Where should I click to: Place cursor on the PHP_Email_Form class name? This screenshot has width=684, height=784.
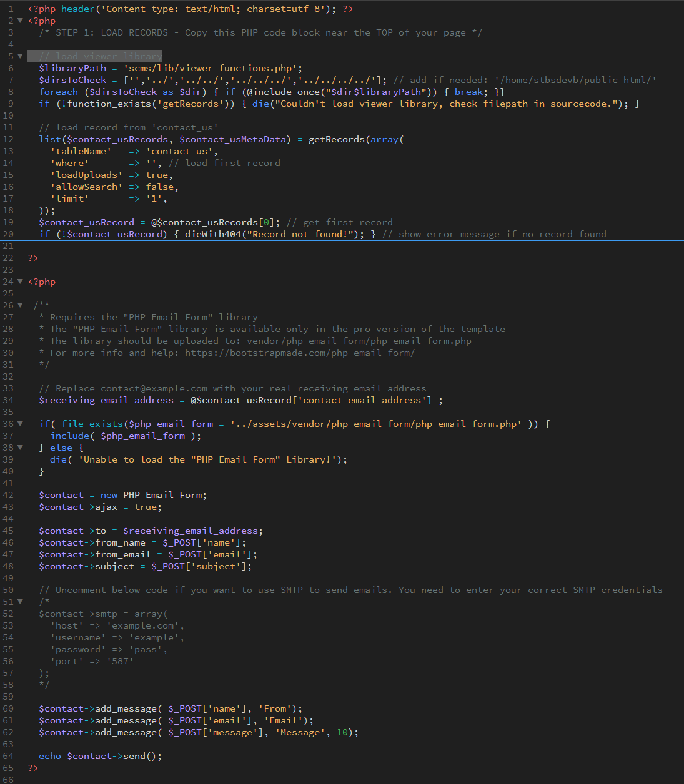(x=163, y=495)
